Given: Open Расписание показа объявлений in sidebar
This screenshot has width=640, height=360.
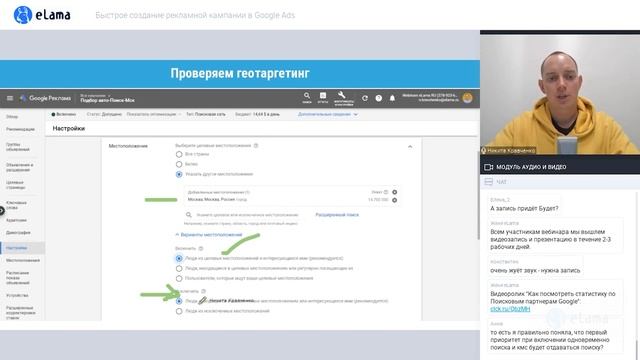Looking at the screenshot, I should [x=18, y=278].
